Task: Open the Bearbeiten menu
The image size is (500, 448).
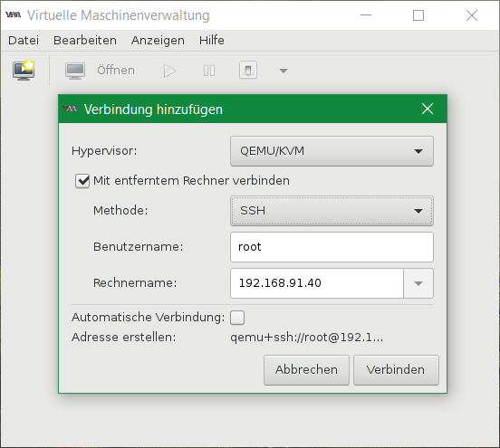Action: point(85,41)
